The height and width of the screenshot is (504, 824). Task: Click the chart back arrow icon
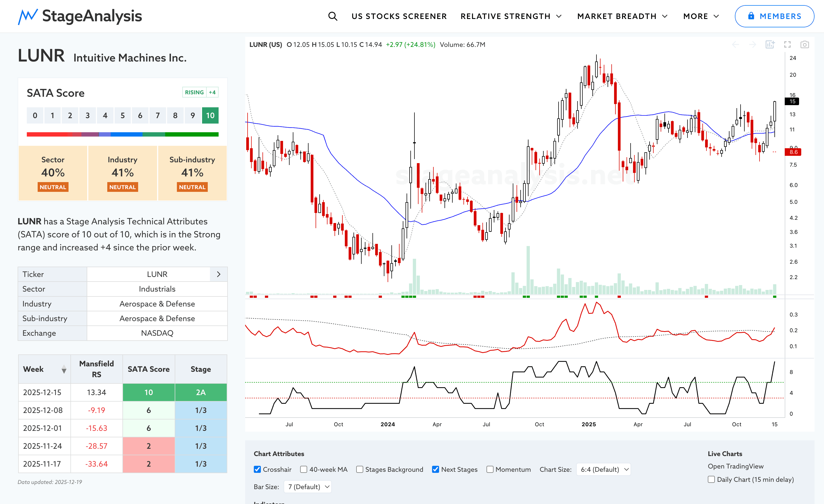[x=735, y=44]
